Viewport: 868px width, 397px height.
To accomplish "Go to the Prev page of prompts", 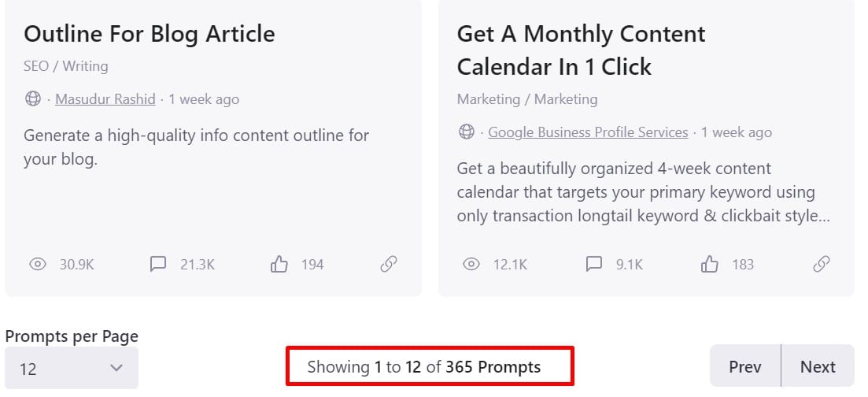I will click(x=745, y=366).
